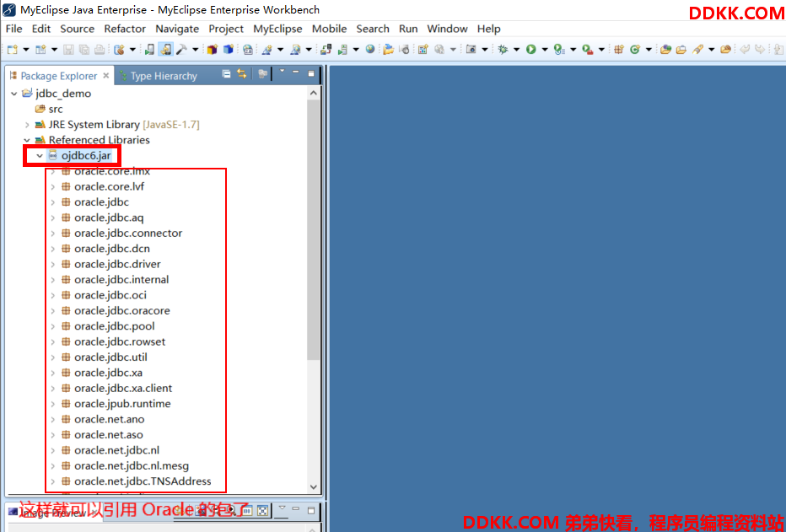Click the Print icon in toolbar
Screen dimensions: 786x532
[x=100, y=49]
